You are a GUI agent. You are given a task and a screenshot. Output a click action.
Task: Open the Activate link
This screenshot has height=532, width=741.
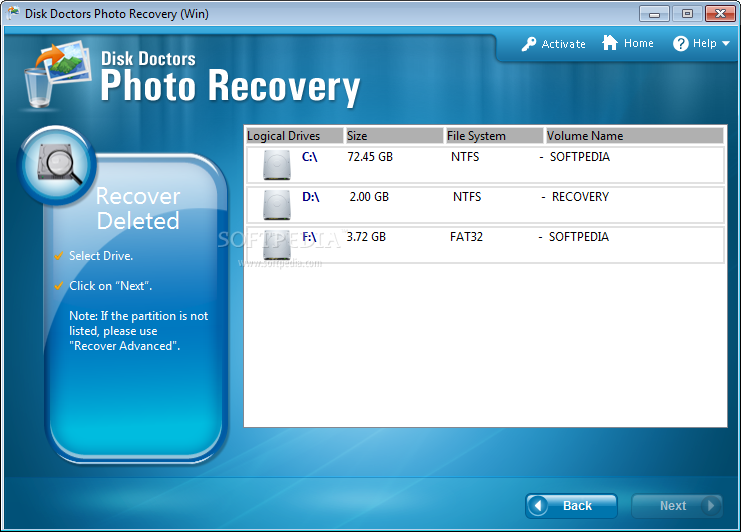tap(563, 44)
